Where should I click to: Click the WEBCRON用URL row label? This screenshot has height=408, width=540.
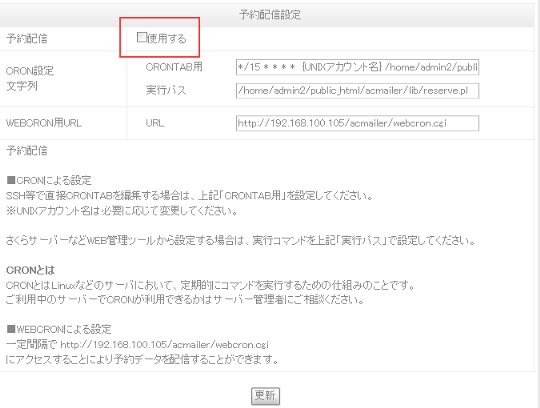[44, 123]
